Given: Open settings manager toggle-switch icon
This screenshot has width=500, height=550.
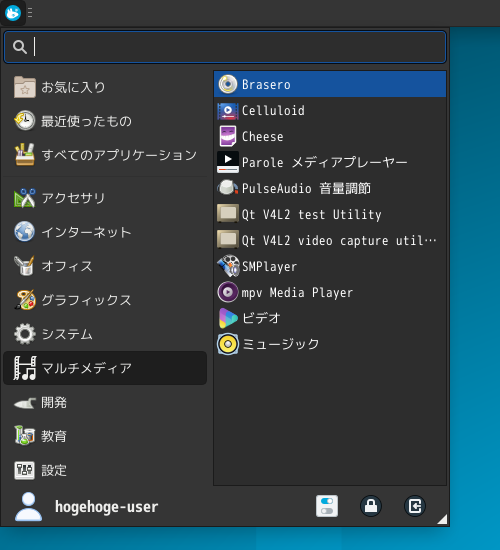Looking at the screenshot, I should click(327, 506).
